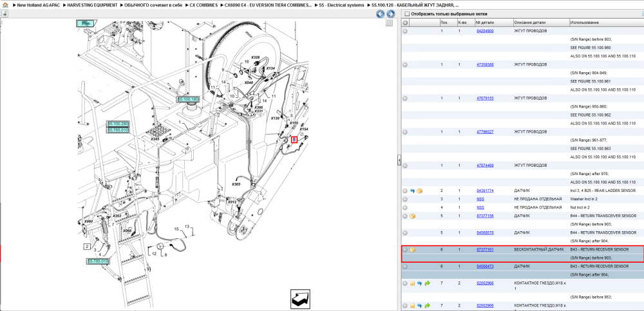
Task: Add part 84568578 using its plus icon
Action: (x=405, y=233)
